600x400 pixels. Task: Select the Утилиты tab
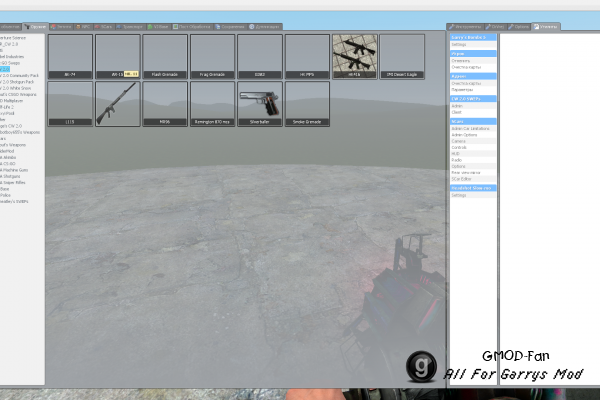[546, 27]
